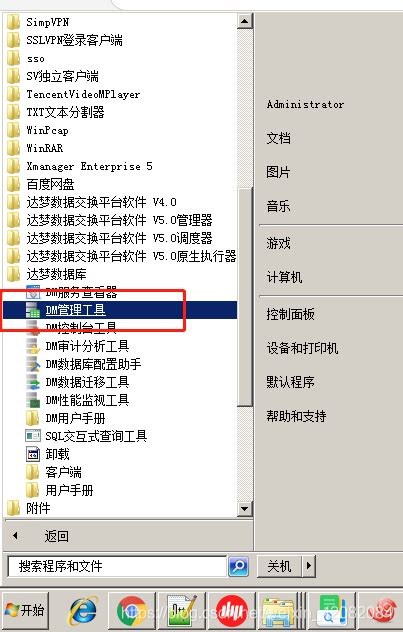This screenshot has height=632, width=403.
Task: Open DM管理工具 icon in menu
Action: coord(33,310)
